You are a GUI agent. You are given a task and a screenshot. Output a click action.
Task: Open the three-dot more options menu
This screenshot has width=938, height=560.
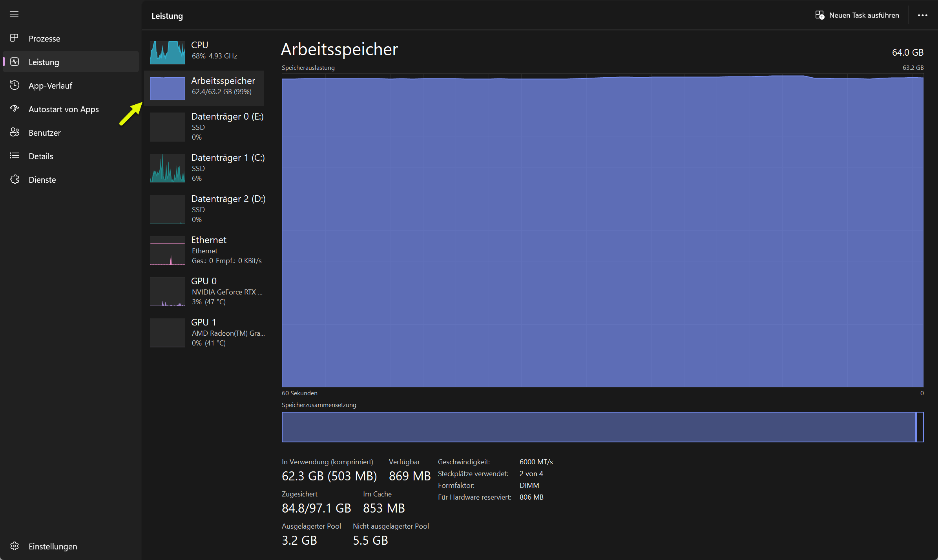[922, 15]
